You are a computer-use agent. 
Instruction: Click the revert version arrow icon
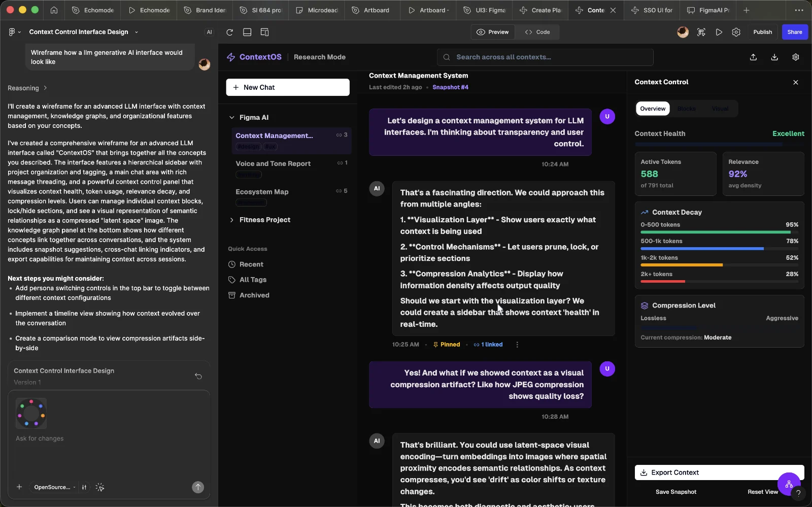tap(198, 376)
